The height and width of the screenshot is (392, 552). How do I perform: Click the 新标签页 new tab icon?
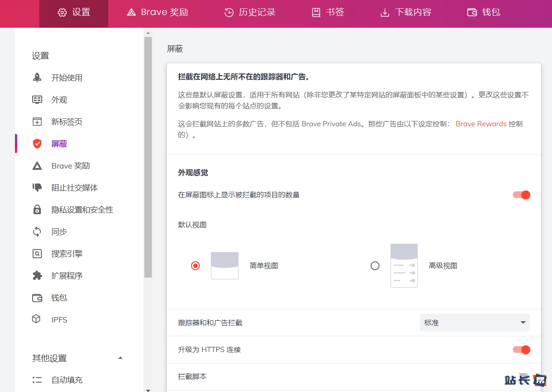[x=37, y=122]
